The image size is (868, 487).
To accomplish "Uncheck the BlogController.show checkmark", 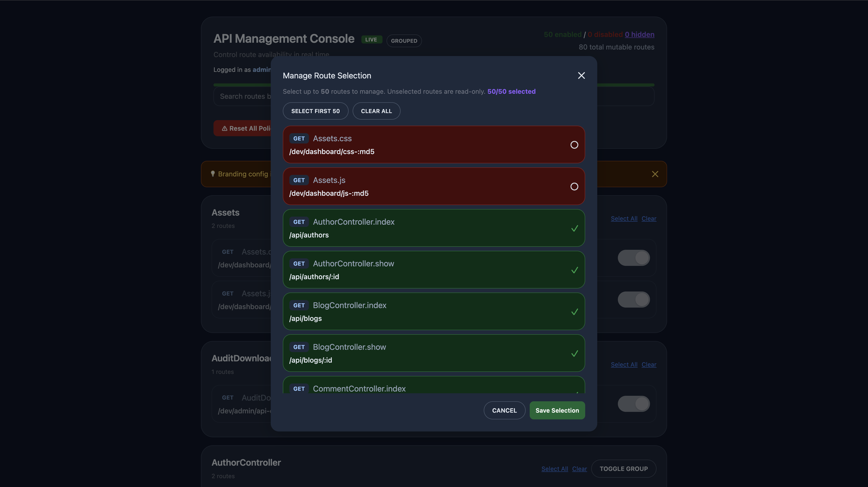I will (x=574, y=354).
